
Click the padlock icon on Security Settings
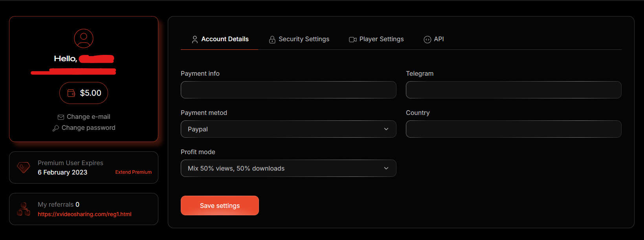click(x=272, y=39)
